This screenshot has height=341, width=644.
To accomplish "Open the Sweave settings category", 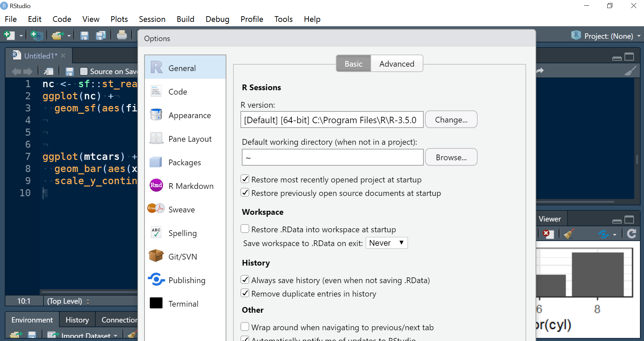I will pos(181,209).
